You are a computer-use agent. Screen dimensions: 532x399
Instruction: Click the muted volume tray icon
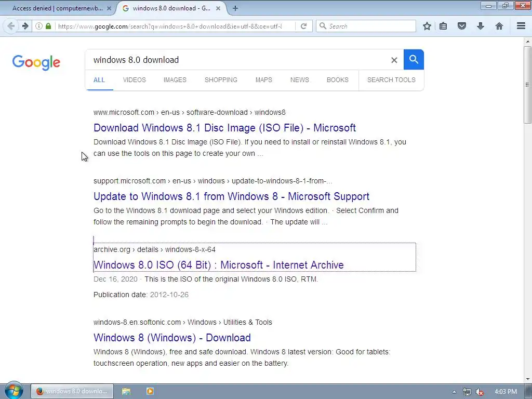point(480,392)
